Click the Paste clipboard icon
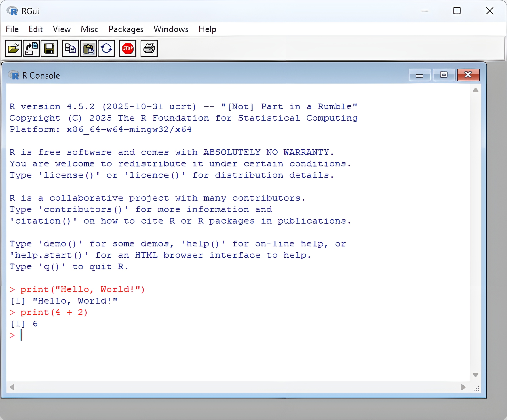The image size is (507, 420). point(89,49)
